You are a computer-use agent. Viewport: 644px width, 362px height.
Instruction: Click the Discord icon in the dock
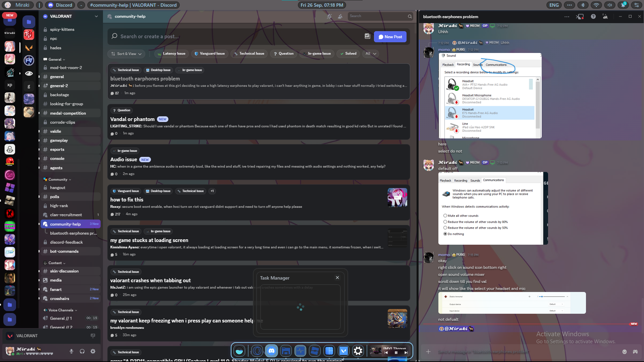[271, 351]
